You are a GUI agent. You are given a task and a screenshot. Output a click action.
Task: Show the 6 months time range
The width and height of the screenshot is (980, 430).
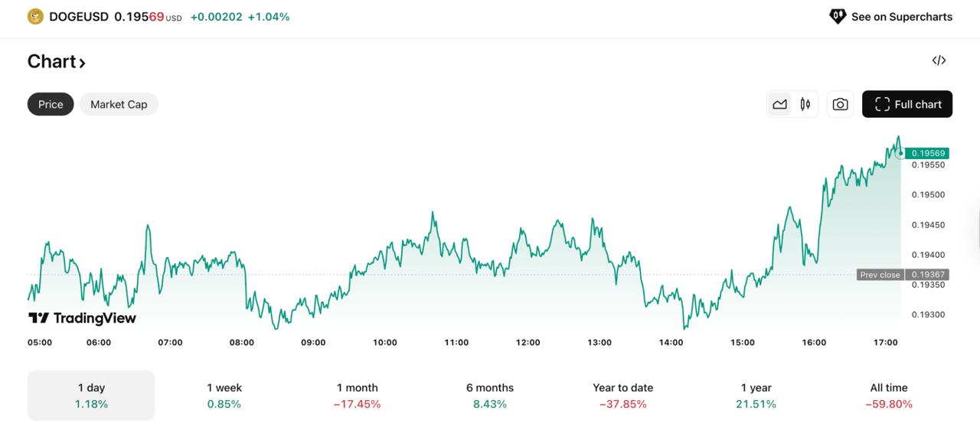(x=490, y=396)
